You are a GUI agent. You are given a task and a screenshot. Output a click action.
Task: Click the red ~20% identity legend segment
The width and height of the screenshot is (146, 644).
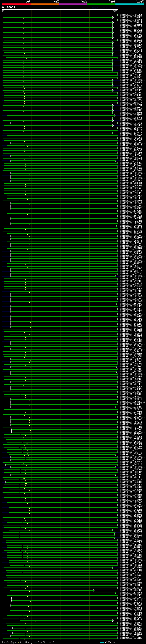tap(16, 4)
